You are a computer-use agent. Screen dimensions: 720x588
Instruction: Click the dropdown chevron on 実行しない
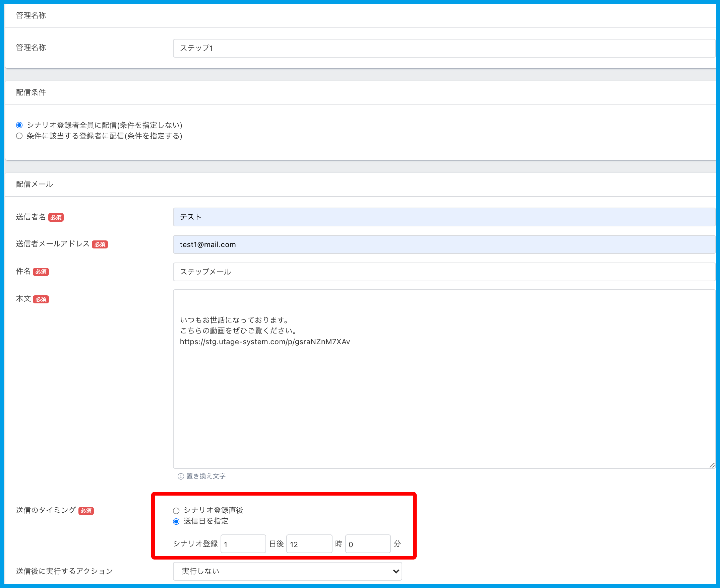click(x=396, y=571)
